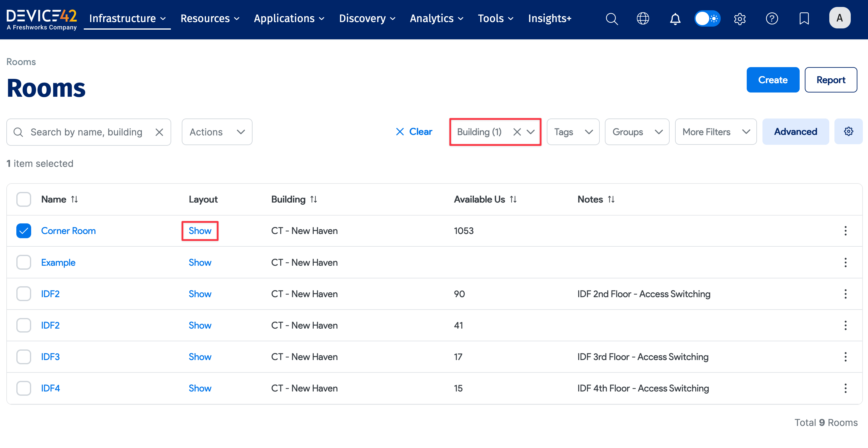Screen dimensions: 868x448
Task: Click the help question mark icon
Action: pos(772,18)
